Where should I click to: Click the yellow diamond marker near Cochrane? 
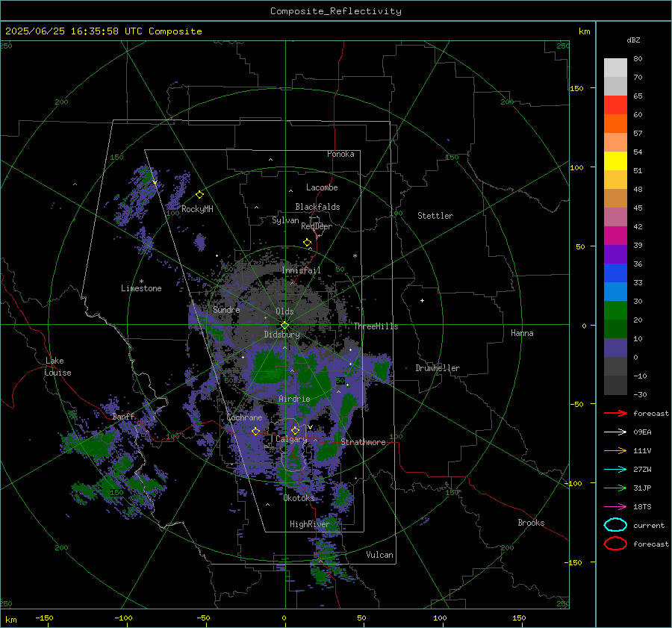pyautogui.click(x=255, y=431)
